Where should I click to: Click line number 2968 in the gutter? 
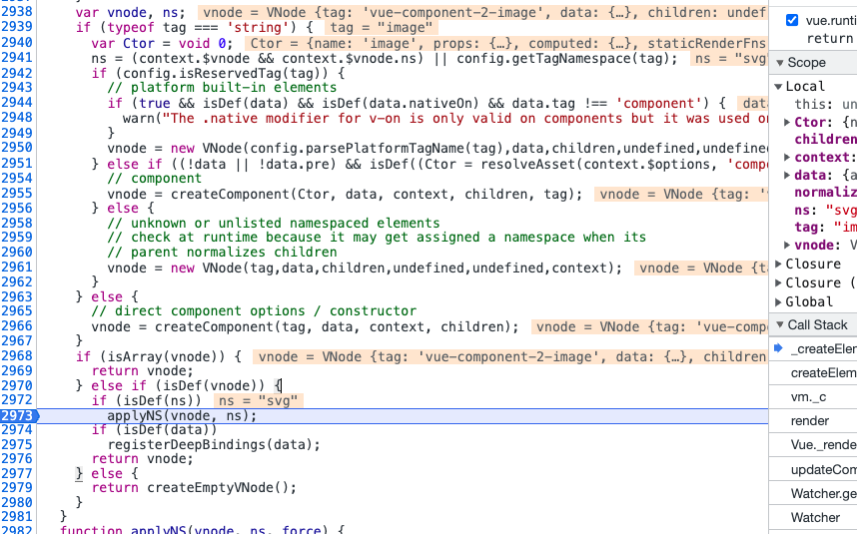[x=16, y=356]
